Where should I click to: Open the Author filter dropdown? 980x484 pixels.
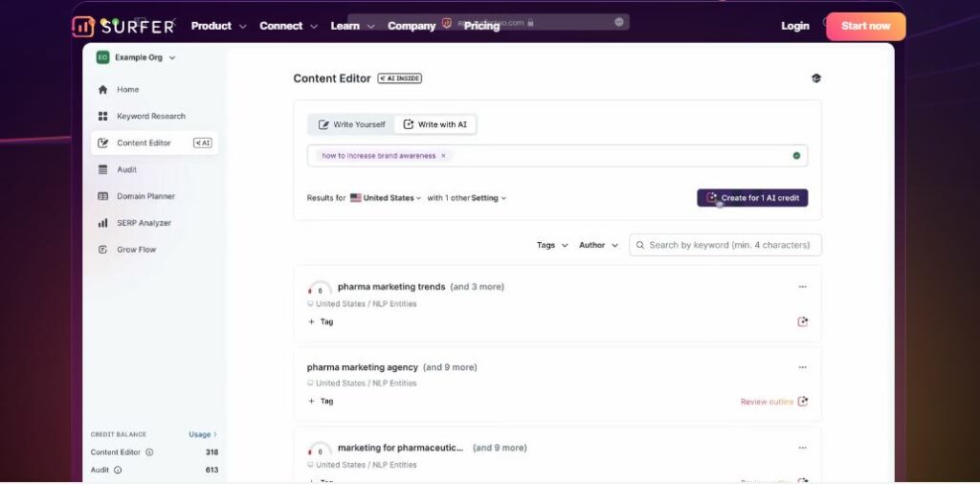(x=599, y=246)
